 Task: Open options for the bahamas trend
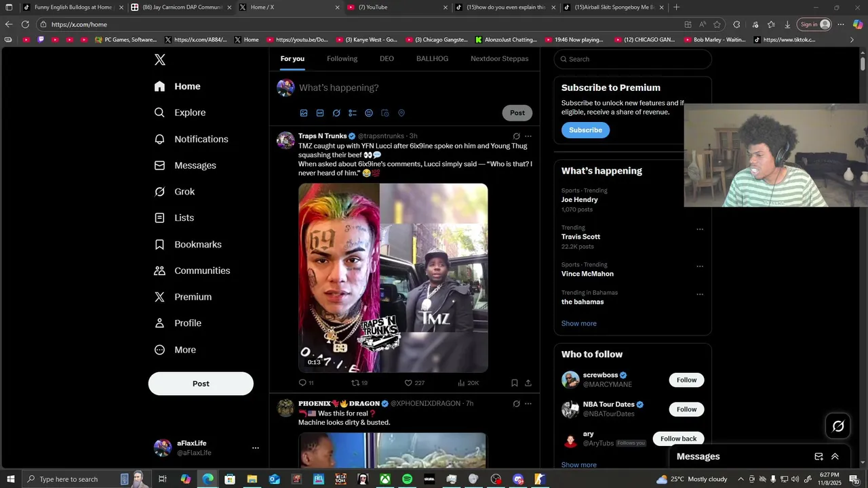tap(700, 294)
